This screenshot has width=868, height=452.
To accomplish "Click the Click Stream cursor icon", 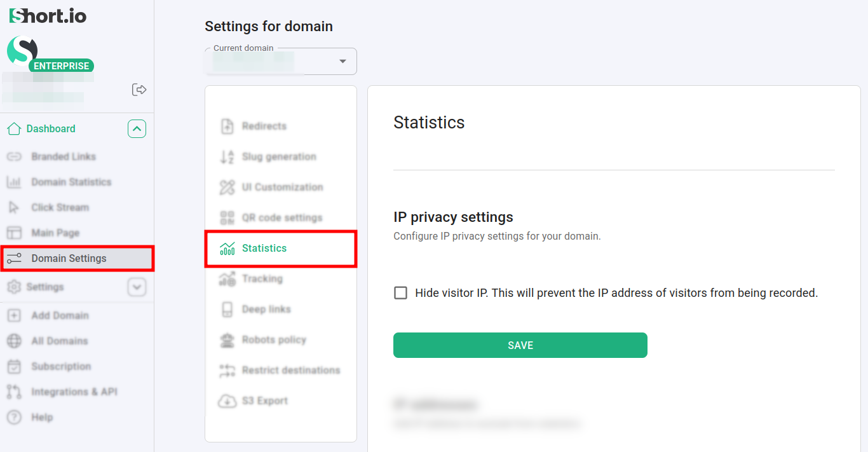I will 14,208.
